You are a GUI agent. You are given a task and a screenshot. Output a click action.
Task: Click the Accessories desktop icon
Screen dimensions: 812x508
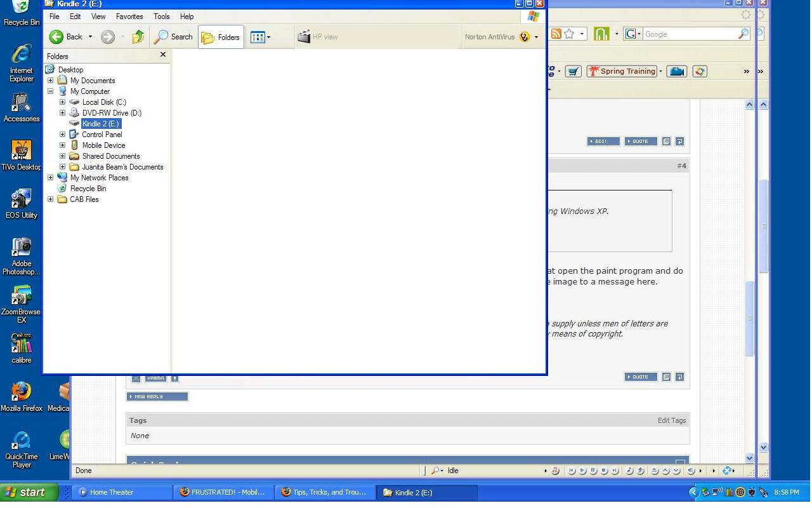22,107
